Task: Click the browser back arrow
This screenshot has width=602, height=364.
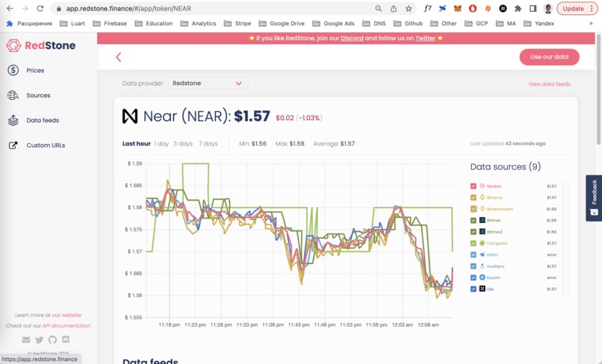Action: tap(10, 8)
